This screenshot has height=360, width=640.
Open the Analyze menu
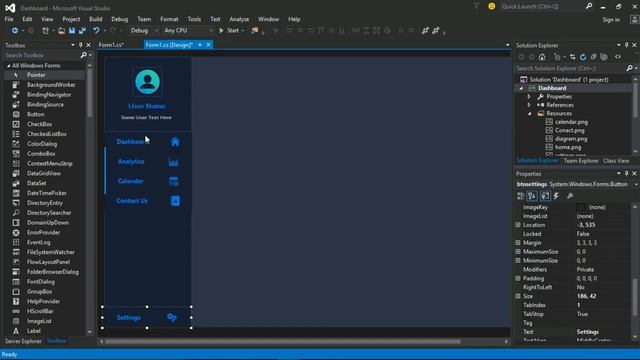pos(239,19)
